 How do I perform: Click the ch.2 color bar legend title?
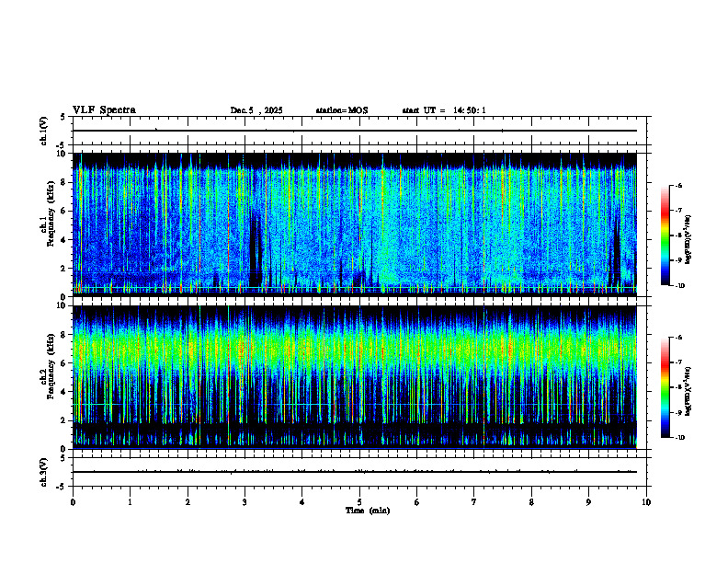[688, 391]
